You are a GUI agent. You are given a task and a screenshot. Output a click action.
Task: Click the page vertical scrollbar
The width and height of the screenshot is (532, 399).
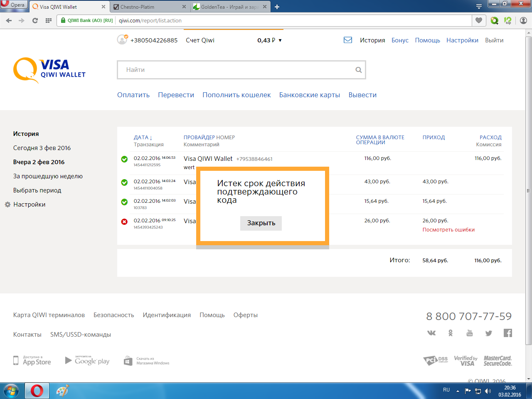click(528, 191)
